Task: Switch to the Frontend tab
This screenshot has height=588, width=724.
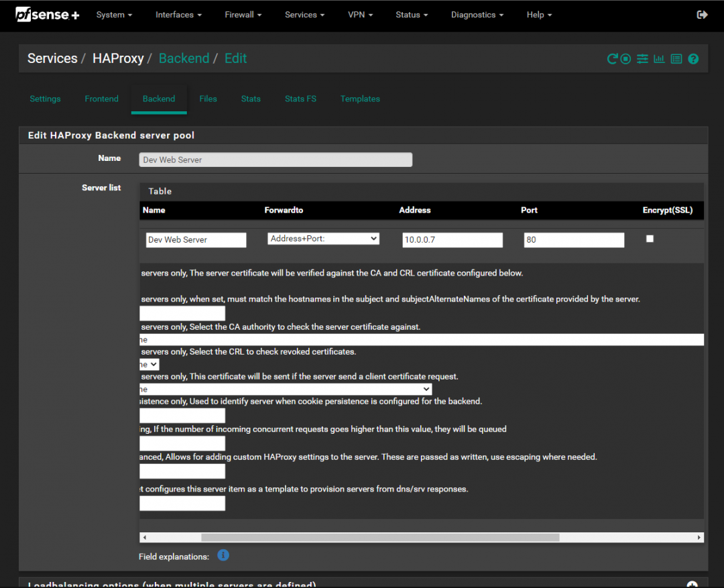Action: [x=101, y=99]
